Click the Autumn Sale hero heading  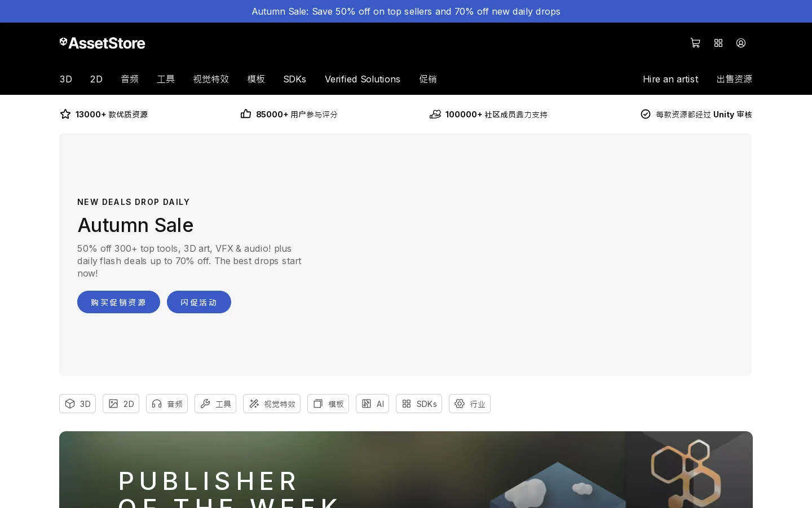[x=135, y=225]
